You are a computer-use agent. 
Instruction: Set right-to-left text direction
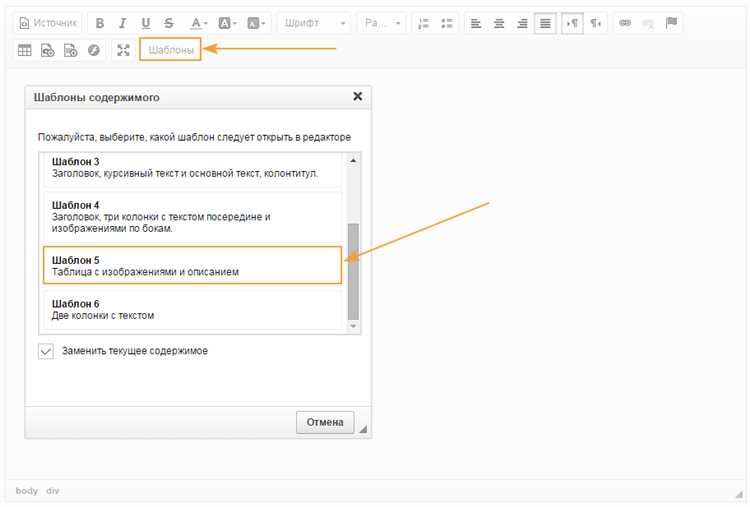point(596,23)
